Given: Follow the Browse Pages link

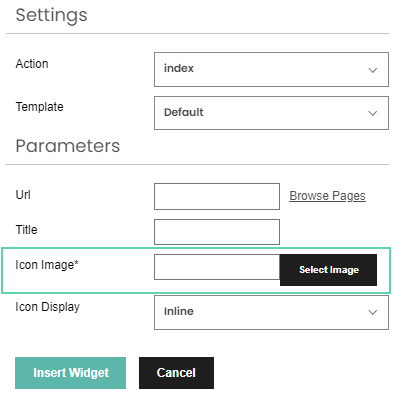Looking at the screenshot, I should coord(327,196).
